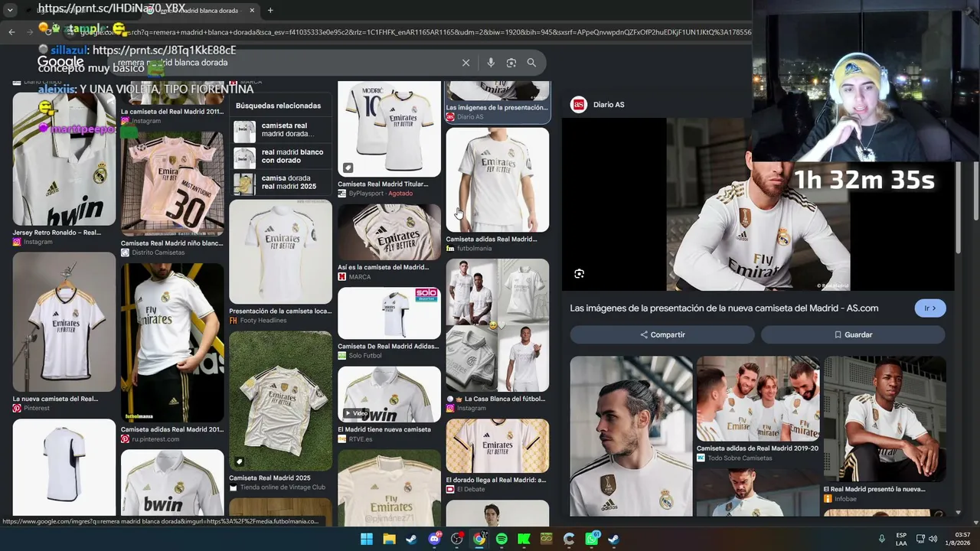Open La Casa Blanca Instagram collage thumbnail
The width and height of the screenshot is (980, 551).
pos(498,325)
